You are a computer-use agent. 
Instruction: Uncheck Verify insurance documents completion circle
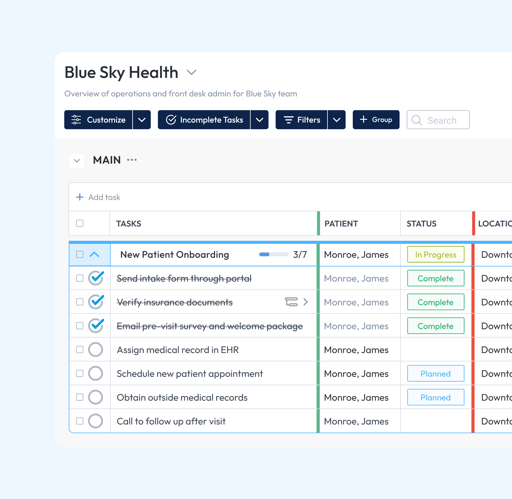point(96,302)
